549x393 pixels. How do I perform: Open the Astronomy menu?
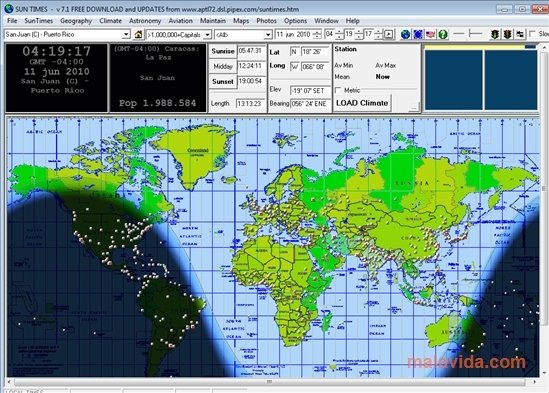pos(145,21)
